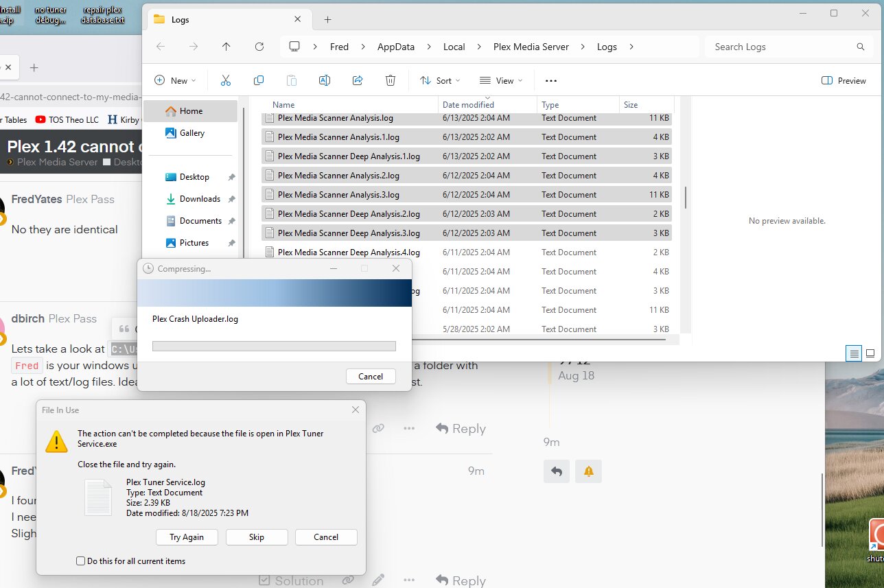Cut the selected log files
This screenshot has width=884, height=588.
(x=226, y=80)
